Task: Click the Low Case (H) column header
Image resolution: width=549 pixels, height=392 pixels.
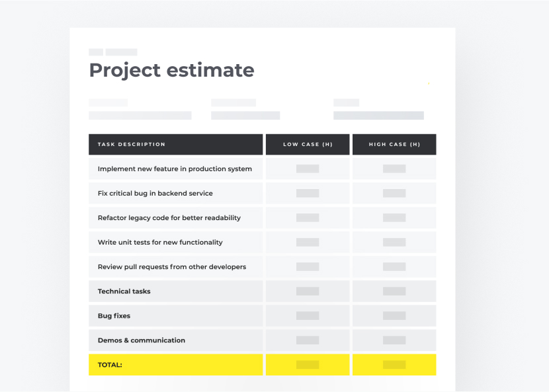Action: (308, 144)
